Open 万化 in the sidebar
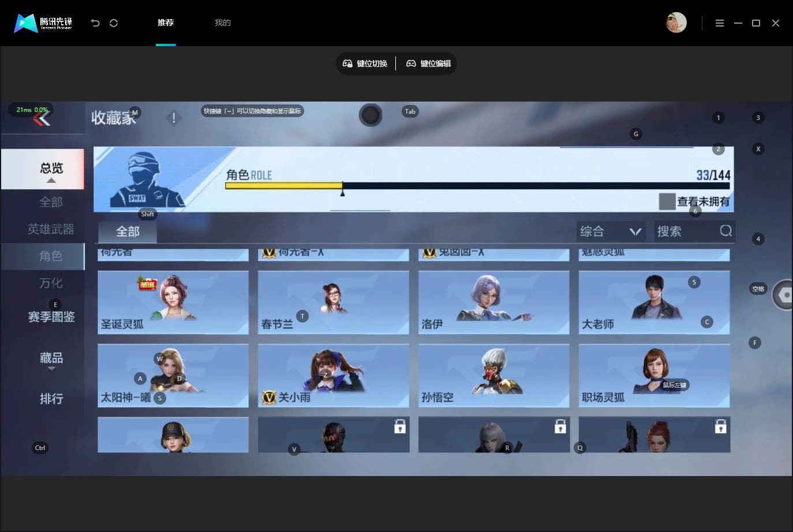 pyautogui.click(x=51, y=283)
